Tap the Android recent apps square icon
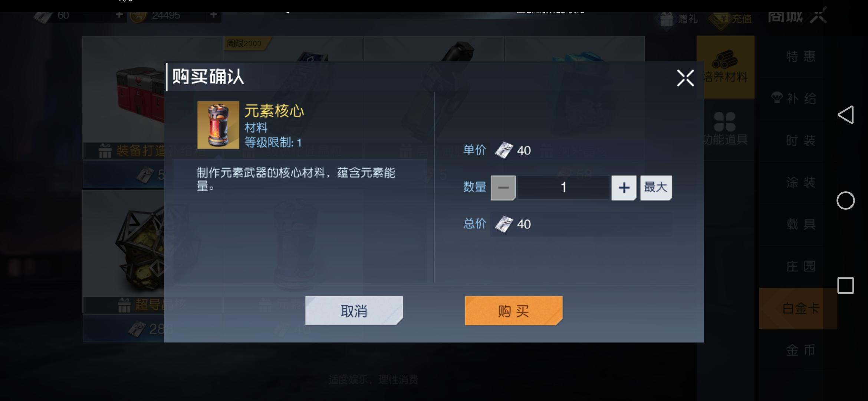This screenshot has width=868, height=401. [x=846, y=286]
